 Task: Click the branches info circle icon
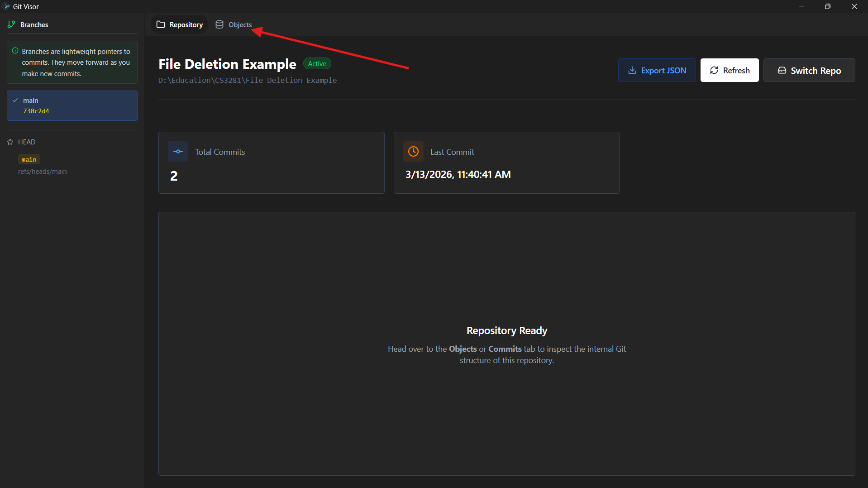coord(15,51)
